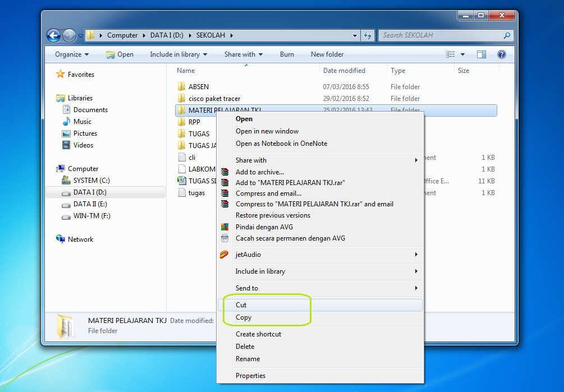Screen dimensions: 564x392
Task: Choose Compress and email...
Action: coord(320,193)
